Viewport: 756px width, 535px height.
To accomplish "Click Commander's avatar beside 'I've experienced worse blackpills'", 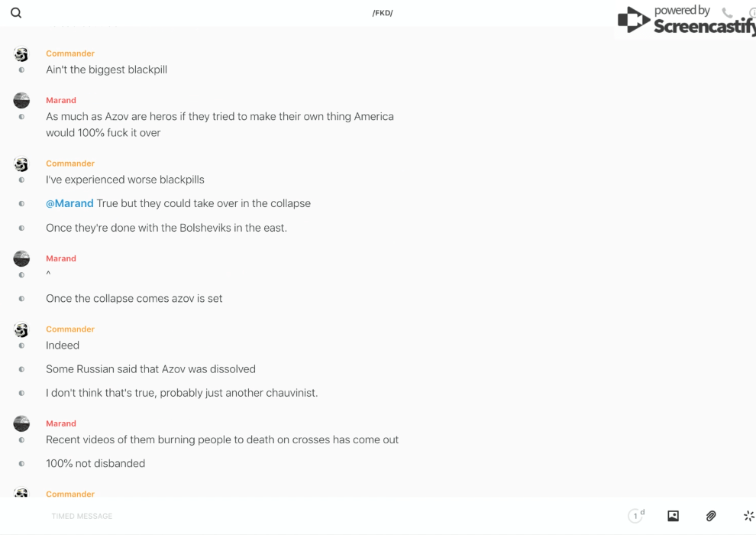I will (x=21, y=164).
